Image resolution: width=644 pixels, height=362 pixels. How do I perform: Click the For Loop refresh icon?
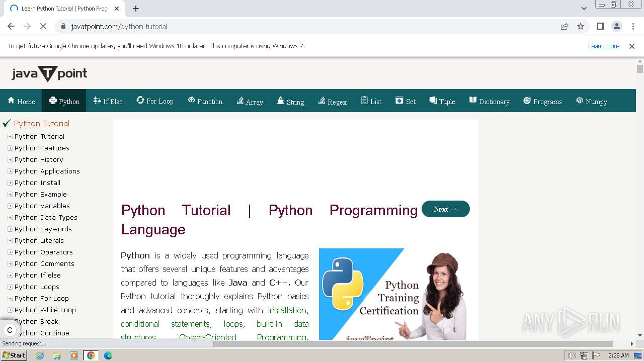click(x=140, y=100)
